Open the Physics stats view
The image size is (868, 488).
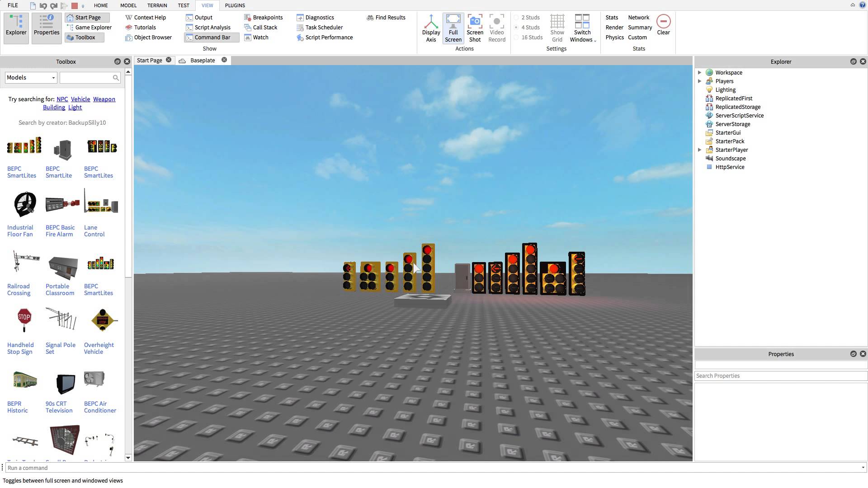point(614,38)
